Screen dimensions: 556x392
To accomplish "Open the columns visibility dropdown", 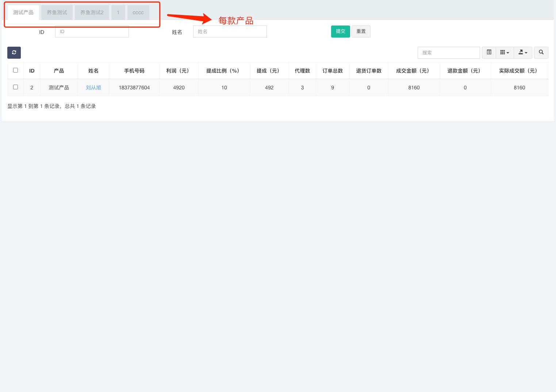I will 505,53.
